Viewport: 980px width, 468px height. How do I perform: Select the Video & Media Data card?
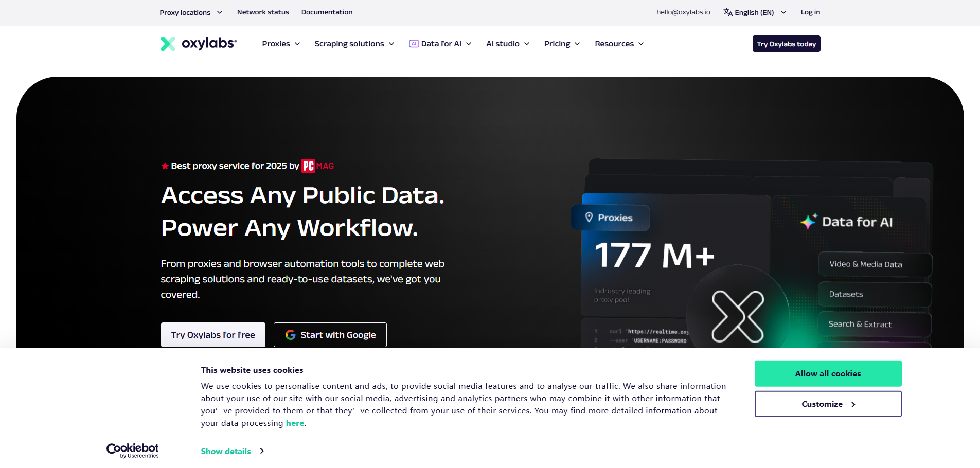click(x=875, y=264)
